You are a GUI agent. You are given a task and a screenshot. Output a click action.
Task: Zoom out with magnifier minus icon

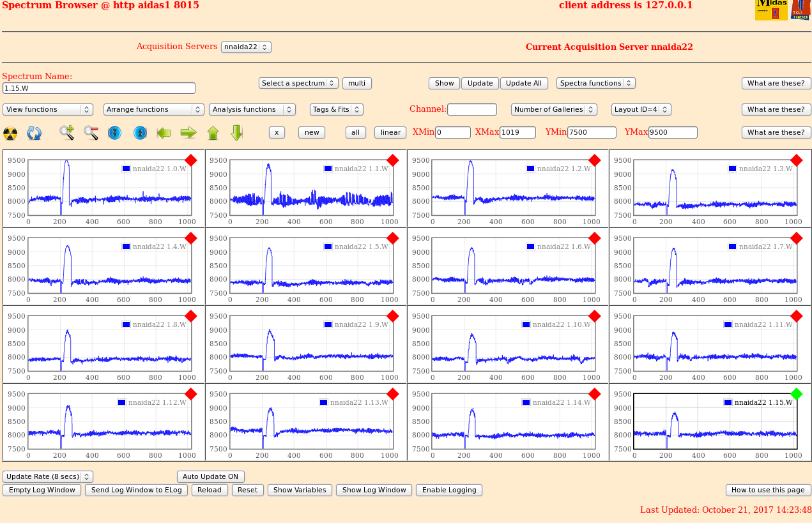[x=91, y=133]
